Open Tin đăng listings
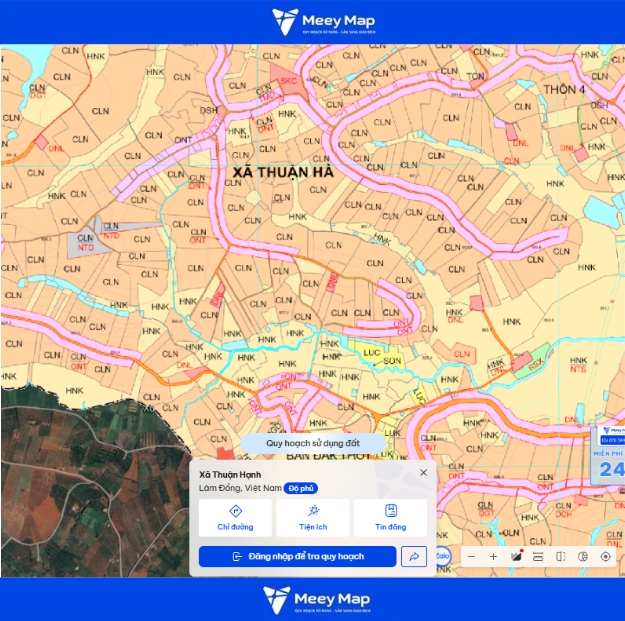The width and height of the screenshot is (625, 621). coord(391,518)
